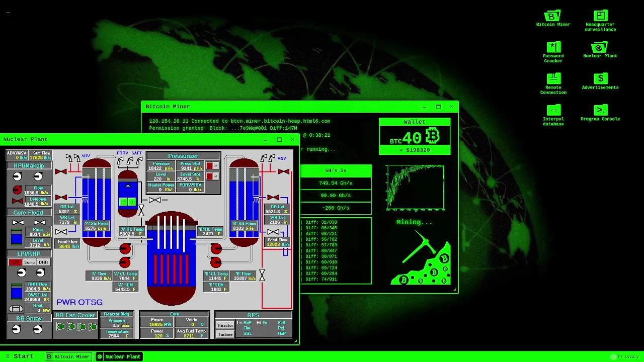Viewport: 644px width, 362px height.
Task: Click the heat exchanger icon beside Heat MW
Action: tap(16, 309)
